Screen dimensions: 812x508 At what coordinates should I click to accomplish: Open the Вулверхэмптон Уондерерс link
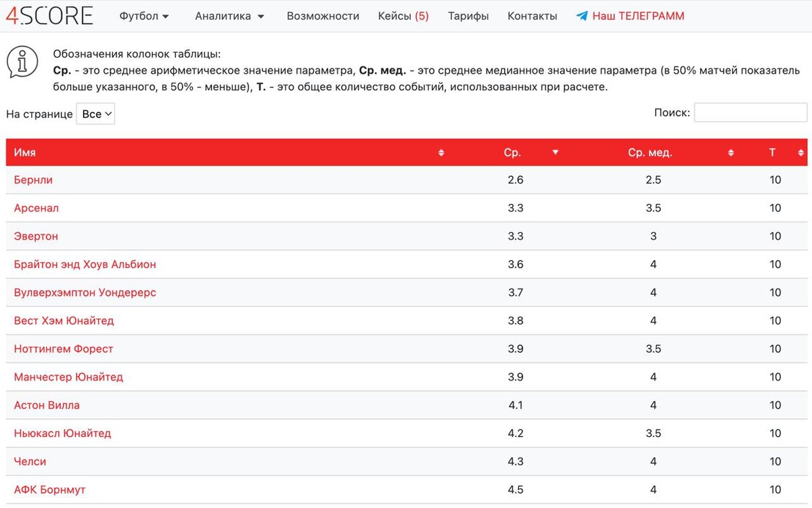click(x=85, y=293)
